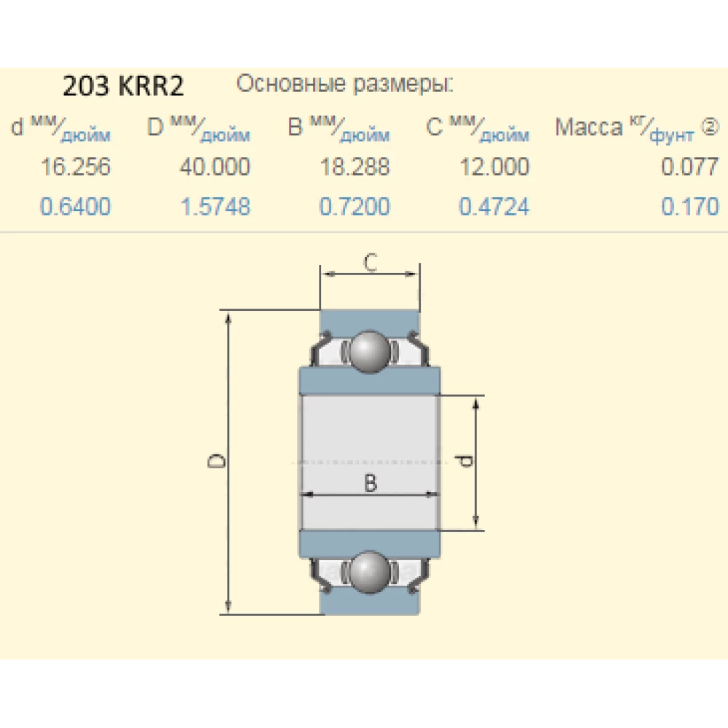Select the 1.5748 inch dimension link

click(x=215, y=207)
